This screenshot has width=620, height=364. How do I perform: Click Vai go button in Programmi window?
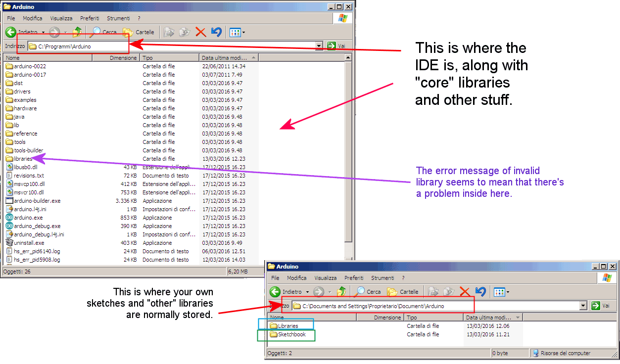click(x=336, y=45)
